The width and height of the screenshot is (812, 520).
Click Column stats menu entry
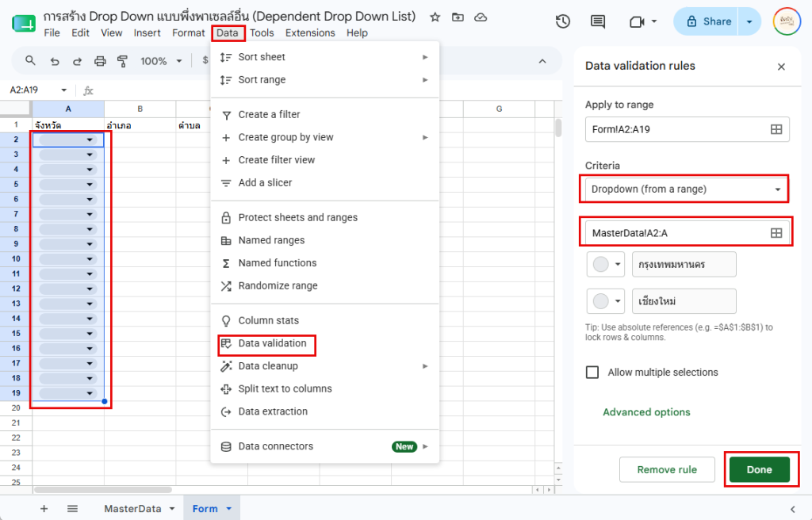coord(324,320)
